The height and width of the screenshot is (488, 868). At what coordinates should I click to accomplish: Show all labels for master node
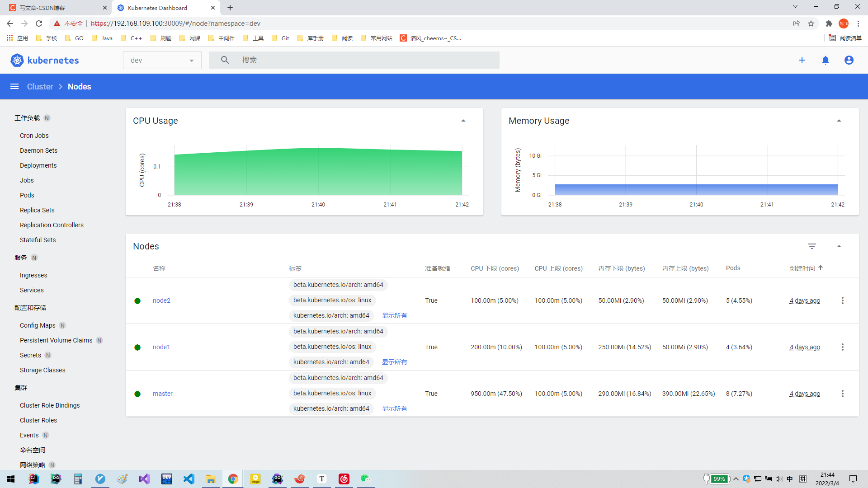coord(394,408)
